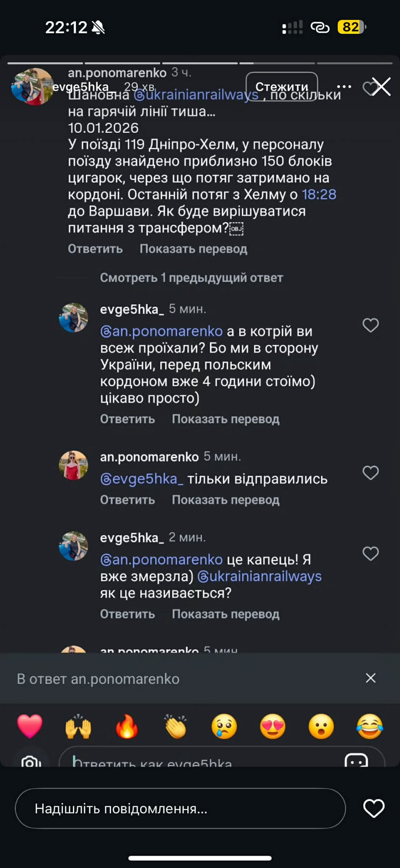This screenshot has width=400, height=868.
Task: Show translation of the 119 Дніпро-Хелм comment
Action: 193,249
